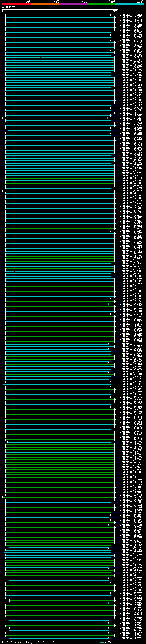This screenshot has width=146, height=644.
Task: Select hit UniRef100_A8BM86
Action: 131,362
